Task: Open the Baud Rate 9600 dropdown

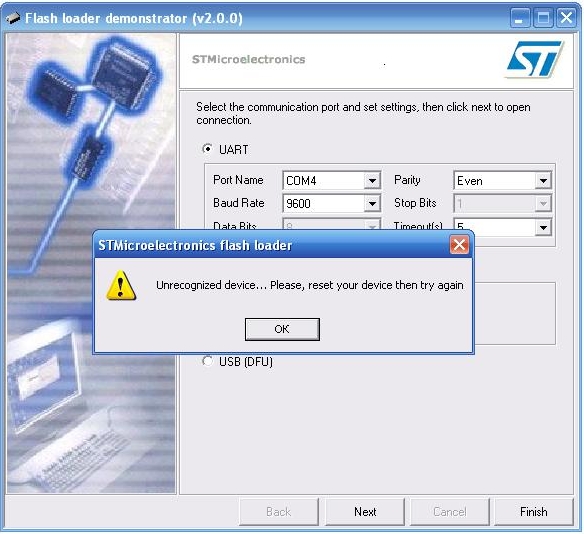Action: [x=372, y=204]
